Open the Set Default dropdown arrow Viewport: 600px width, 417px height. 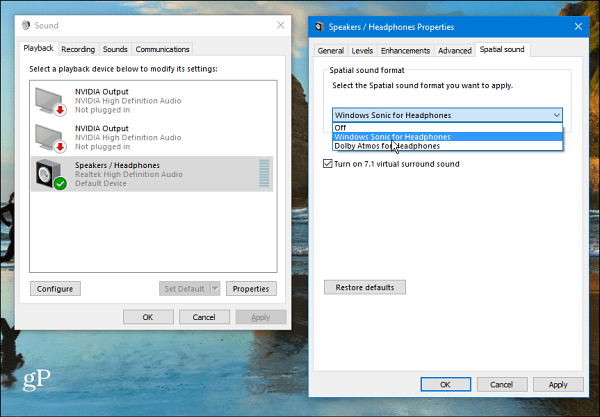coord(215,289)
